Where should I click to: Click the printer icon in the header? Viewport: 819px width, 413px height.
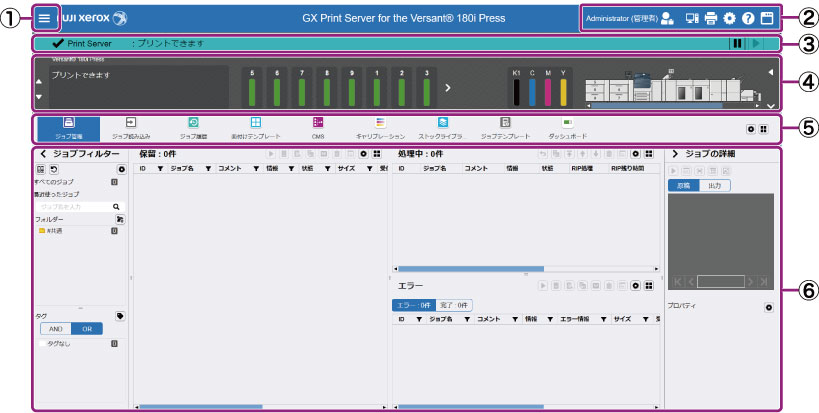(710, 18)
